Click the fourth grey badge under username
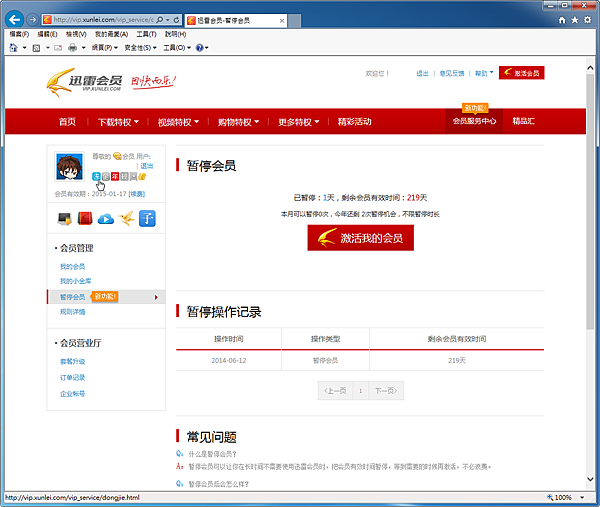 (124, 176)
